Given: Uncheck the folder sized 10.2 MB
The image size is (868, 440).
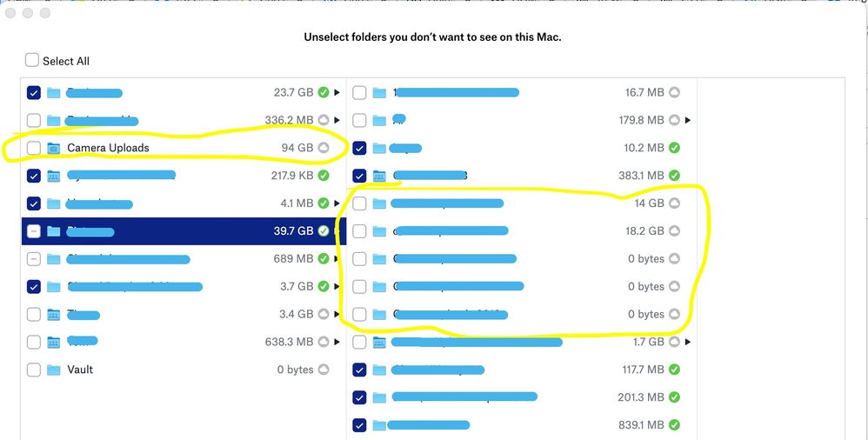Looking at the screenshot, I should (359, 148).
